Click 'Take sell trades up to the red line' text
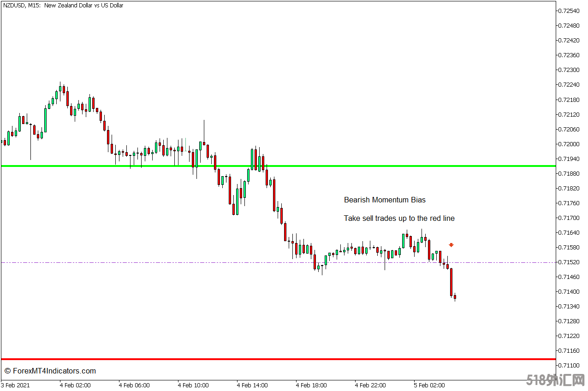Image resolution: width=588 pixels, height=391 pixels. (399, 219)
